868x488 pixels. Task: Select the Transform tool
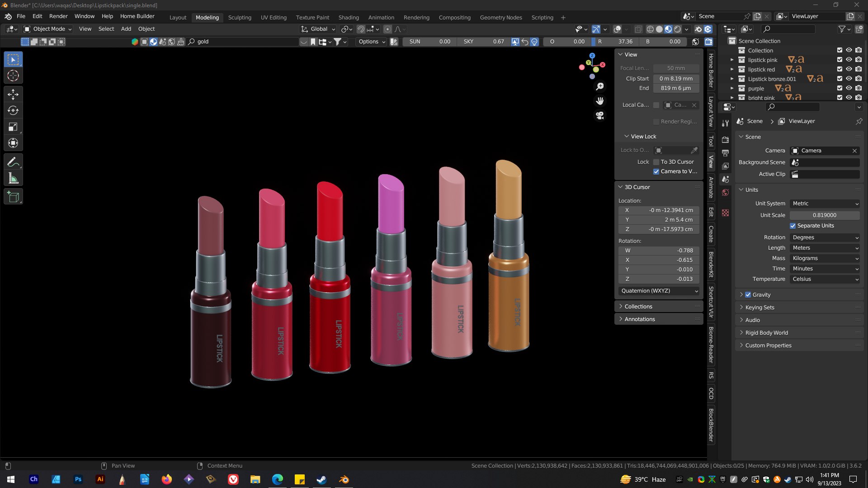tap(13, 143)
